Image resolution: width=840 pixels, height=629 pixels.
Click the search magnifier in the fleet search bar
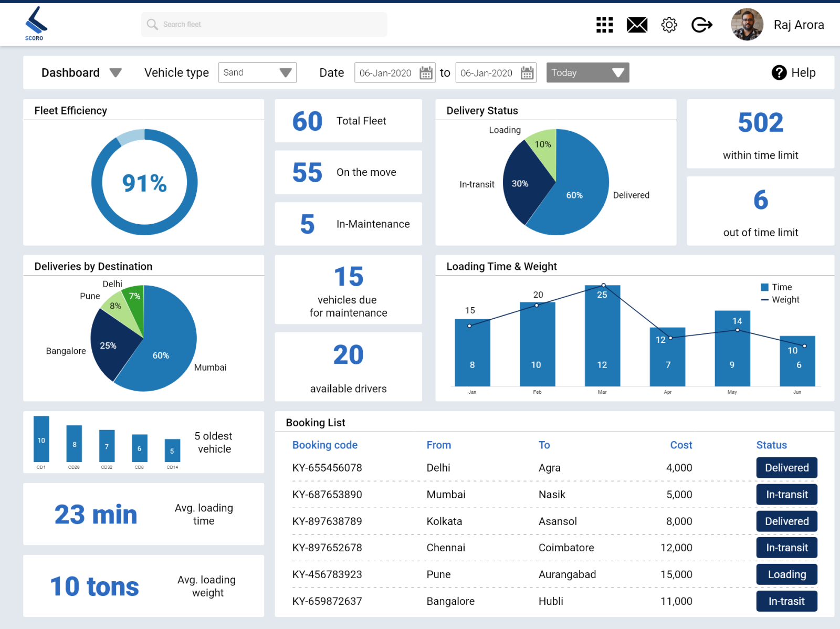[152, 24]
